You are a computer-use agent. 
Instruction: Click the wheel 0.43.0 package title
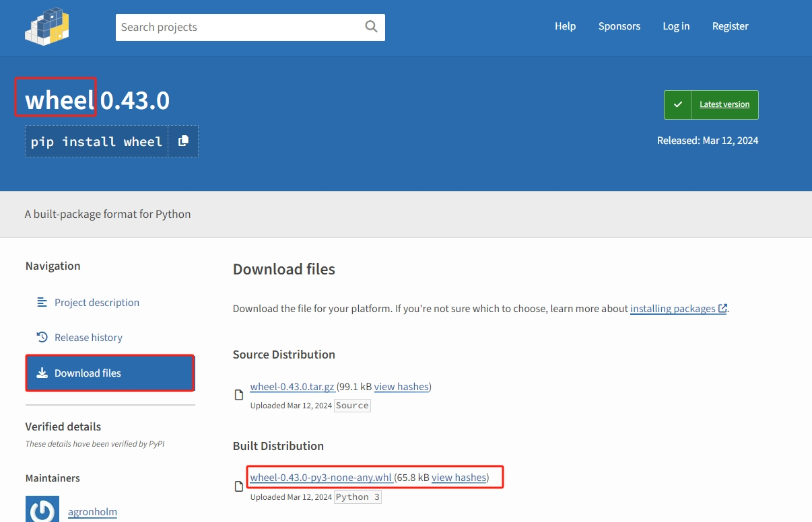coord(98,100)
